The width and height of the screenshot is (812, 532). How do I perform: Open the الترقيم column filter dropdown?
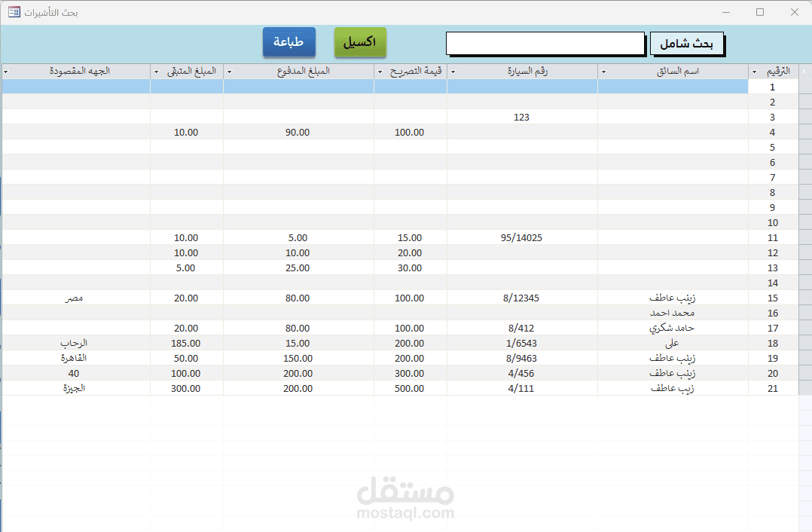[755, 72]
